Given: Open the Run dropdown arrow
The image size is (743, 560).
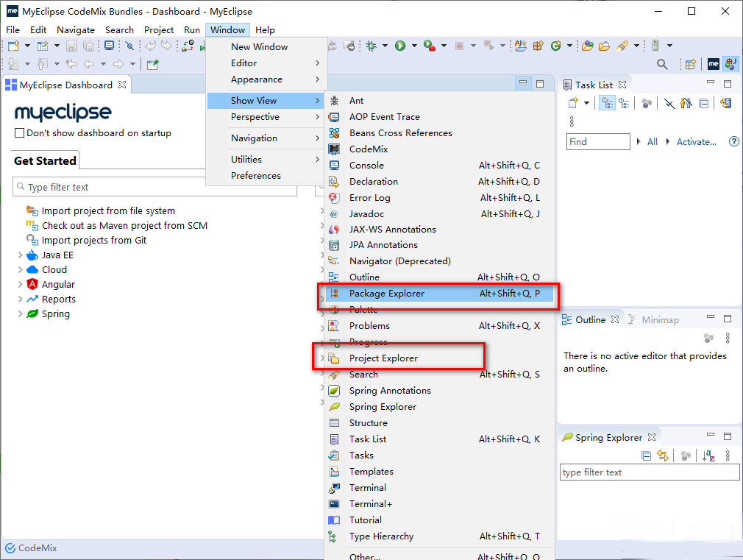Looking at the screenshot, I should 414,46.
